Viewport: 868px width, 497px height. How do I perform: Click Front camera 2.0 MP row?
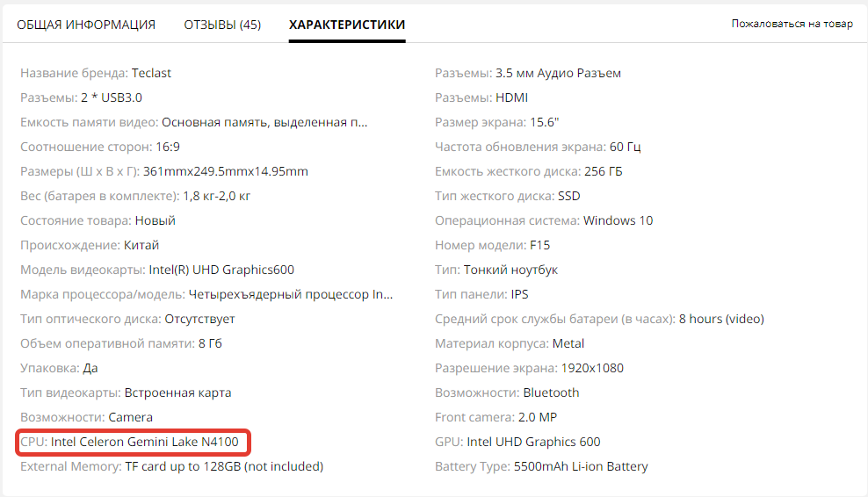[x=496, y=417]
